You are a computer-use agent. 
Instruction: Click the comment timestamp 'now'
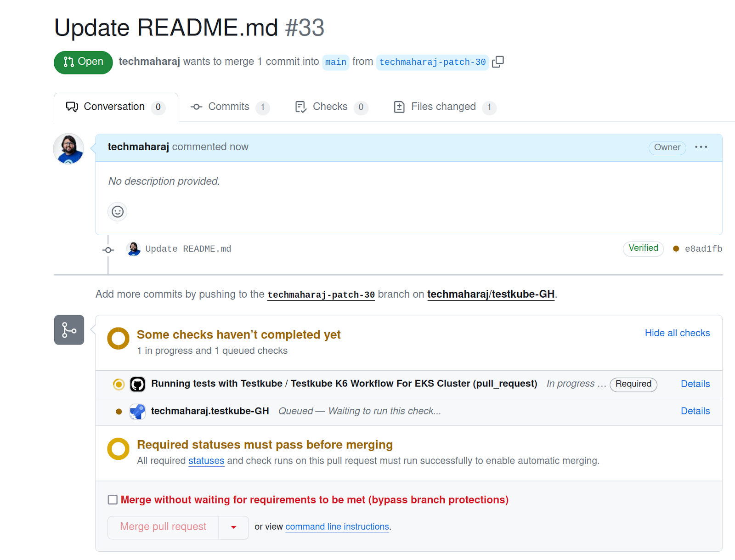(x=239, y=147)
